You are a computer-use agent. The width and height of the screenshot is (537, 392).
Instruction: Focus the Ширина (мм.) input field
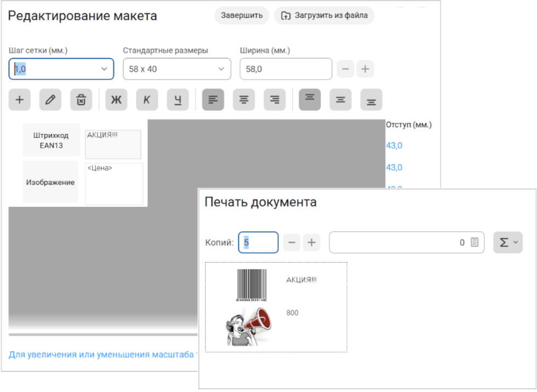coord(285,69)
